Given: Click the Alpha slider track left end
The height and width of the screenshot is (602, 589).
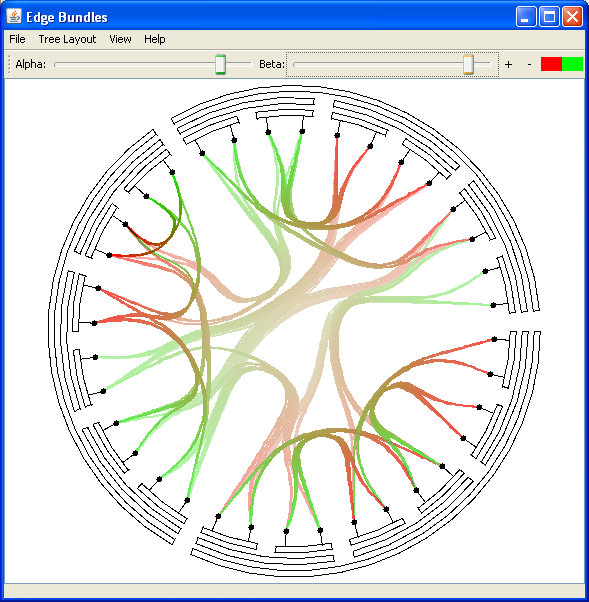Looking at the screenshot, I should pyautogui.click(x=57, y=64).
